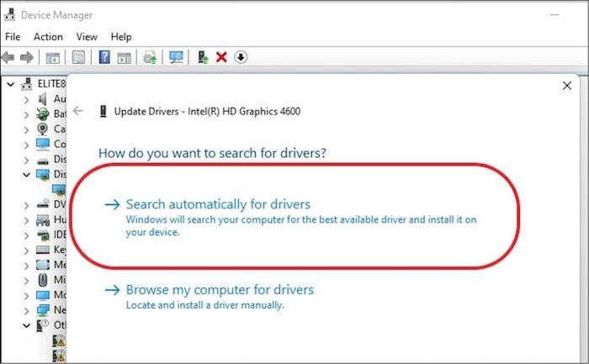Viewport: 589px width, 364px height.
Task: Collapse the Other devices category node
Action: pyautogui.click(x=26, y=325)
